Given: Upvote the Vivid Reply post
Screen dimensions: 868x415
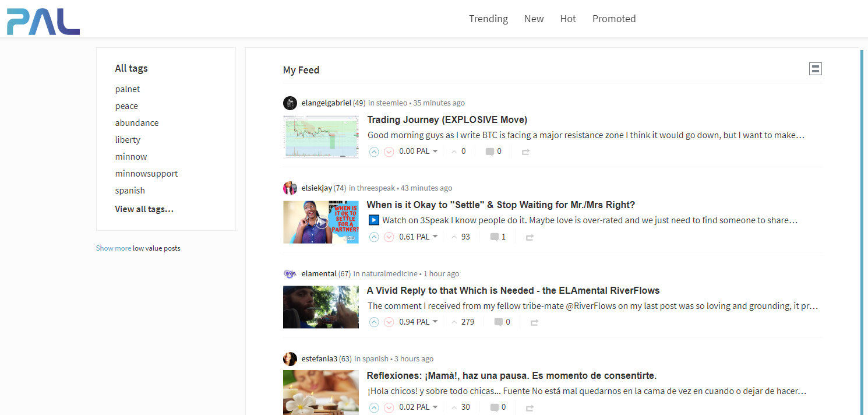Looking at the screenshot, I should click(x=374, y=322).
